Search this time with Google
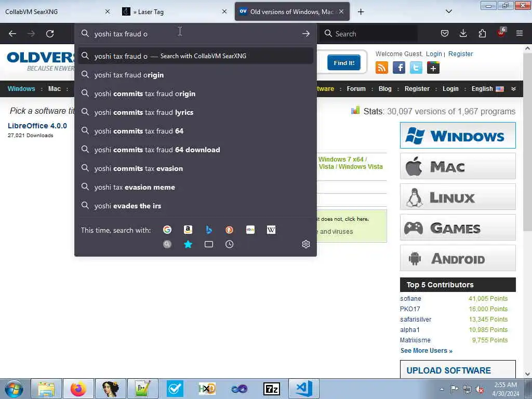The height and width of the screenshot is (399, 532). 167,230
